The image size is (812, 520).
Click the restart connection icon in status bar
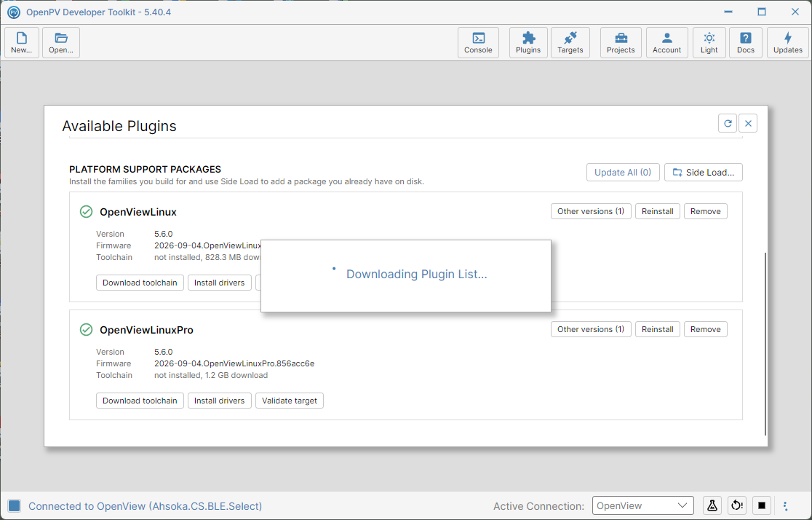point(737,505)
